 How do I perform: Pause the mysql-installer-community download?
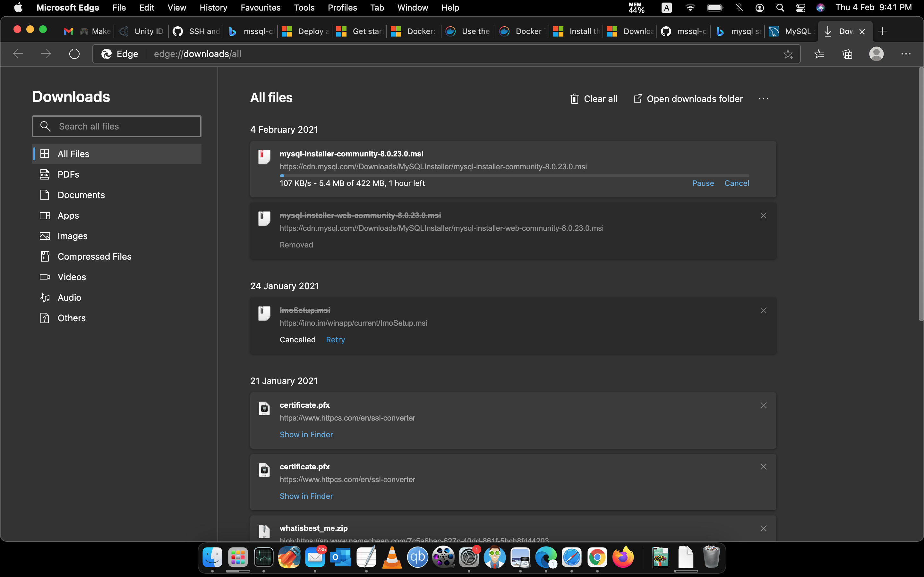pyautogui.click(x=703, y=183)
